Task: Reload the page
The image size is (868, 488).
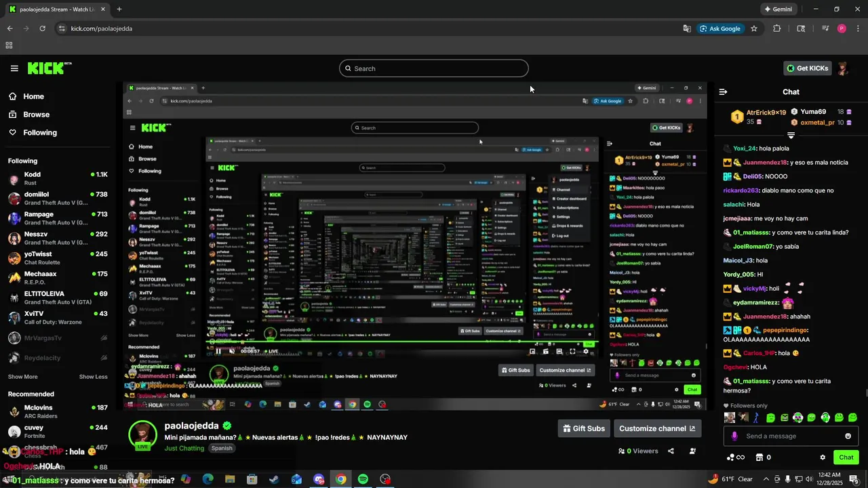Action: [42, 28]
